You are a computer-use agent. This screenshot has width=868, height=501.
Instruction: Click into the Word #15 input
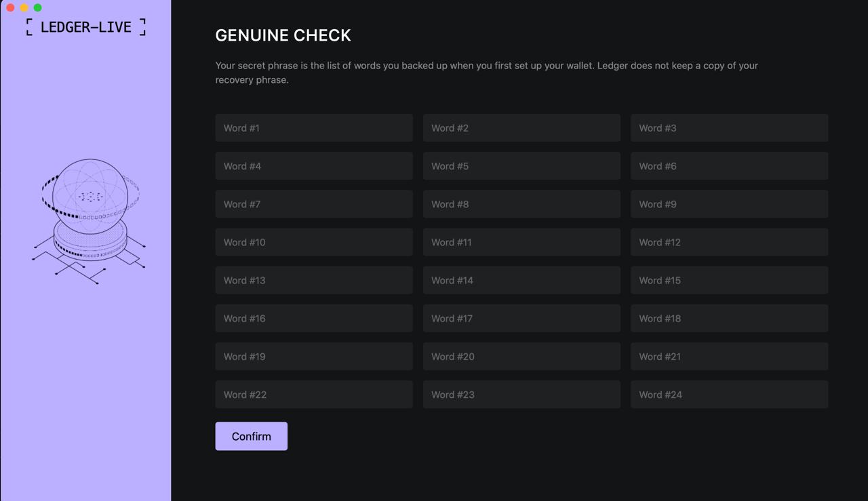coord(729,280)
